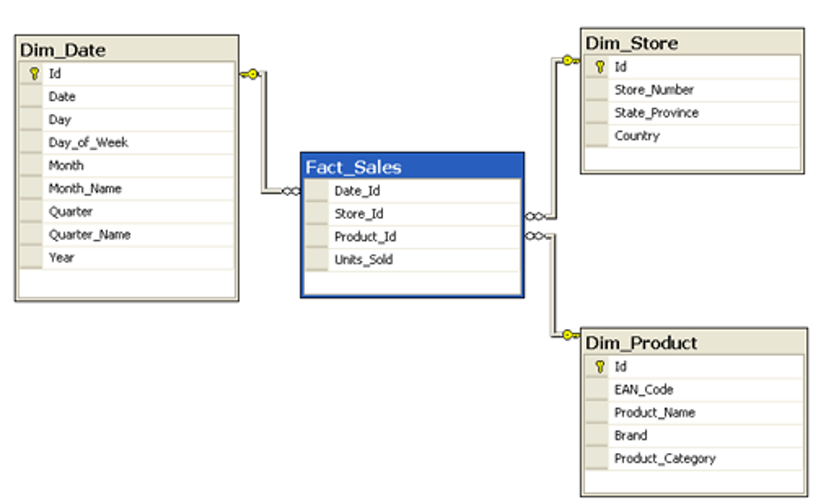
Task: Select the Fact_Sales table title bar
Action: pyautogui.click(x=413, y=167)
